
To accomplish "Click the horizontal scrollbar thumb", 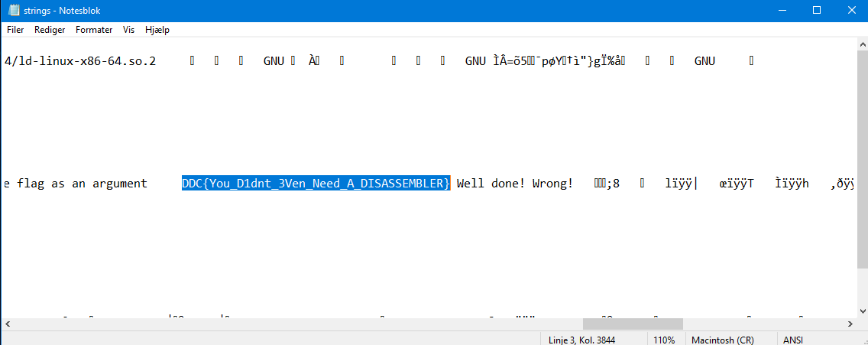I will tap(633, 324).
